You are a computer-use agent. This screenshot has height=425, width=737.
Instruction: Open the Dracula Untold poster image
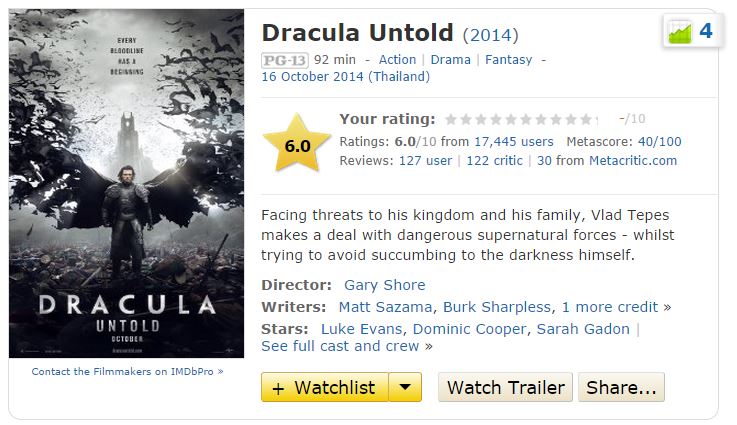pyautogui.click(x=126, y=183)
